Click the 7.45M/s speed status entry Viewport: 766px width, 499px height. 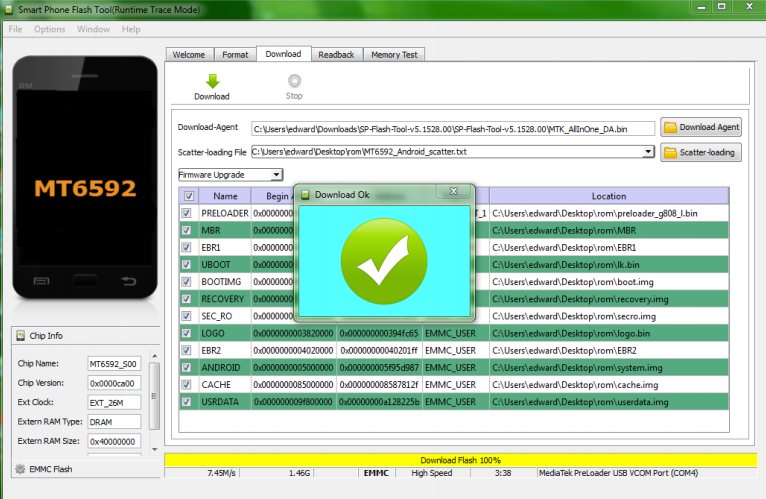(x=202, y=473)
